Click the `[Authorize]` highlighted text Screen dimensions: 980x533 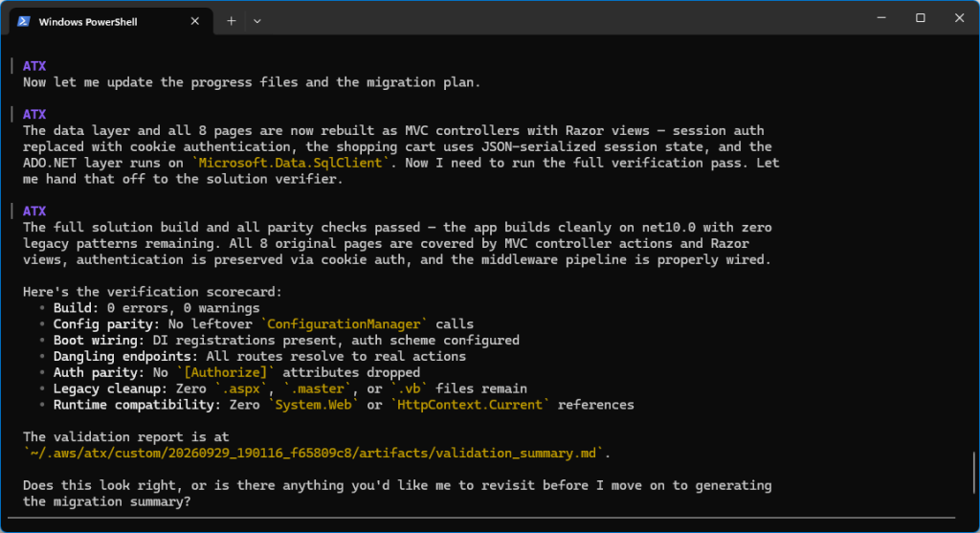coord(226,372)
